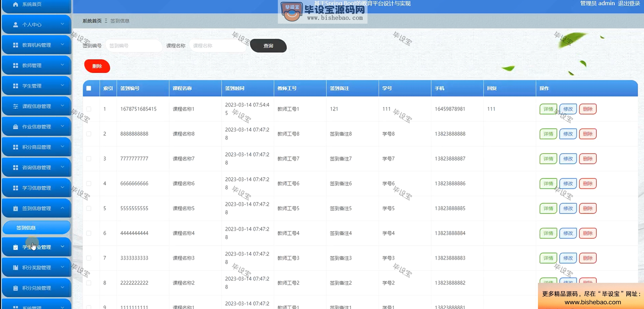Click the grid icon for 教育机构管理
644x309 pixels.
(x=15, y=45)
